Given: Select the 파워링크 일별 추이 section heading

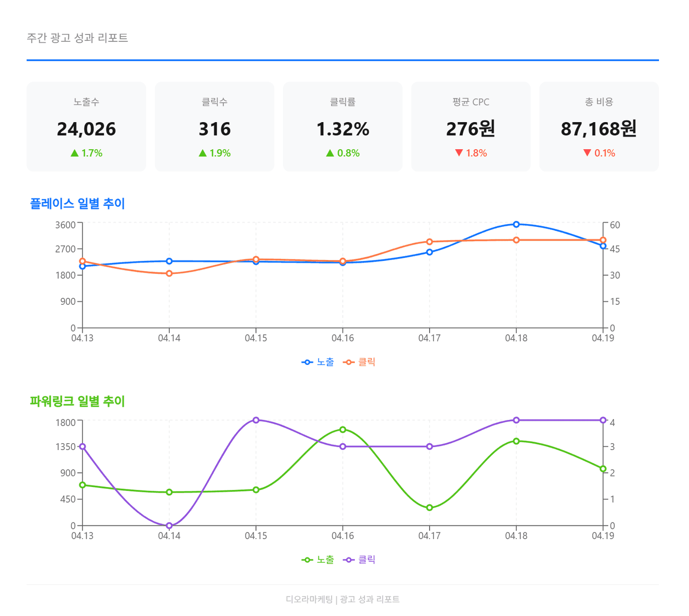Looking at the screenshot, I should tap(77, 401).
